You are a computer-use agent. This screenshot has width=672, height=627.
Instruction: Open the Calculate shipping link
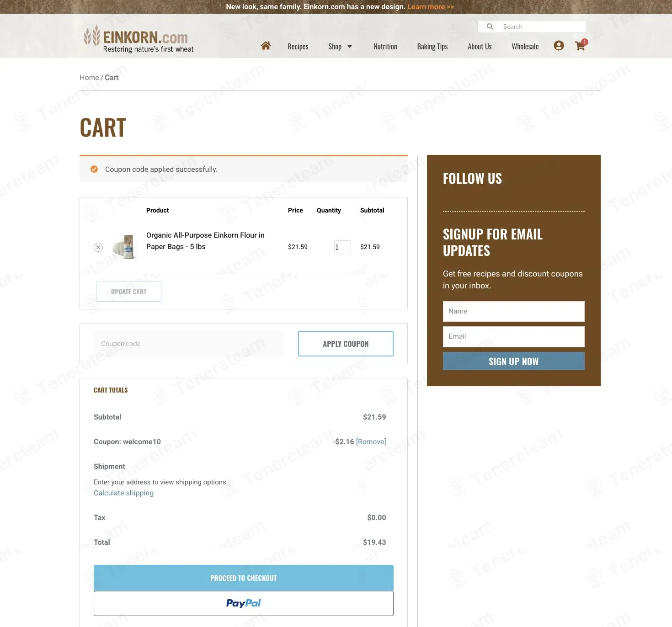pos(123,493)
